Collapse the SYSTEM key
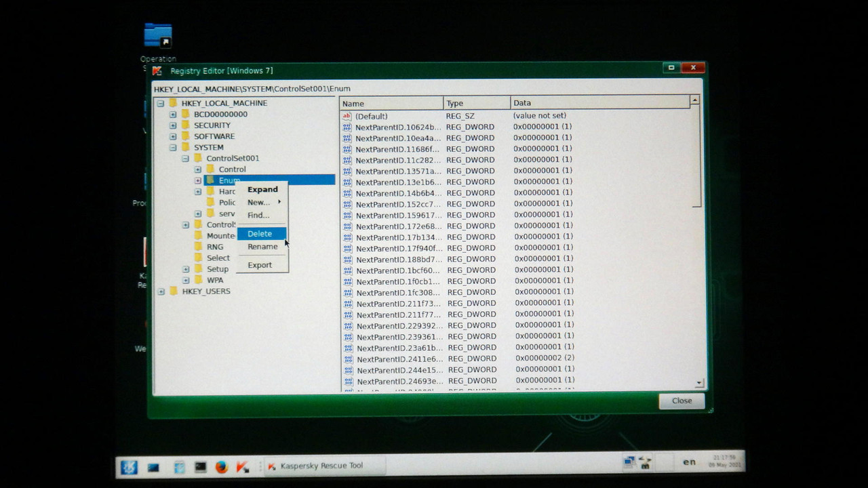868x488 pixels. pos(173,147)
